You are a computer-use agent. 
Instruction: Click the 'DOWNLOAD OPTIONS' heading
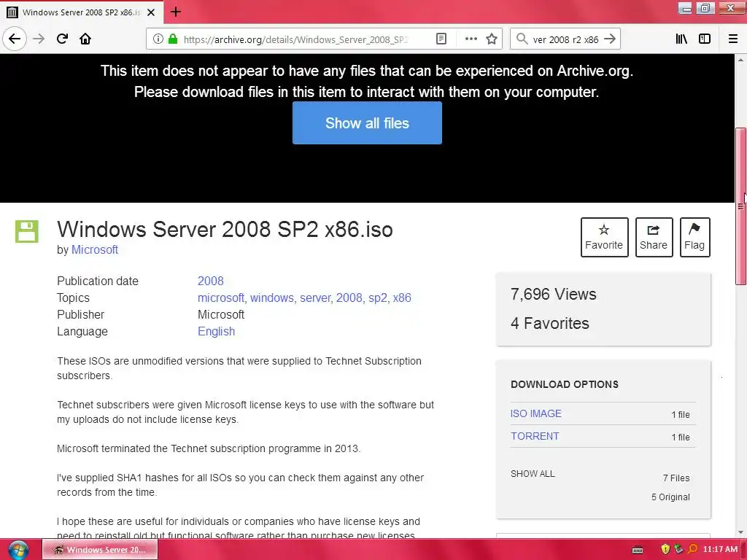(x=565, y=384)
